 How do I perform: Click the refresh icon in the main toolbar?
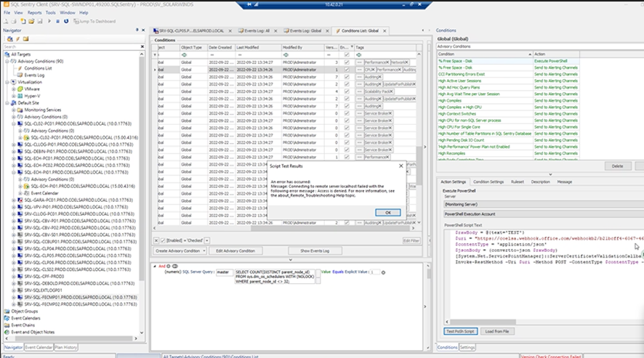[x=65, y=21]
